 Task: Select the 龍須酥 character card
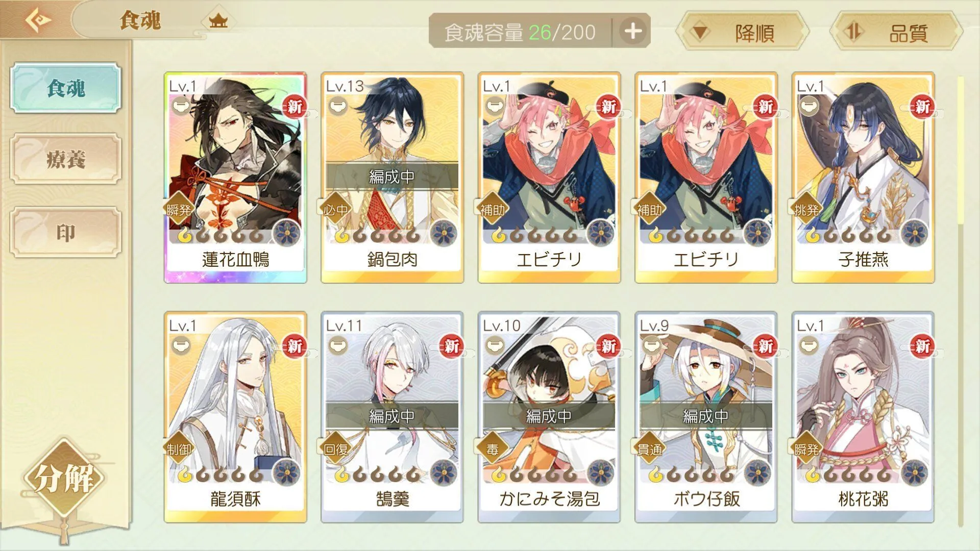pos(235,417)
